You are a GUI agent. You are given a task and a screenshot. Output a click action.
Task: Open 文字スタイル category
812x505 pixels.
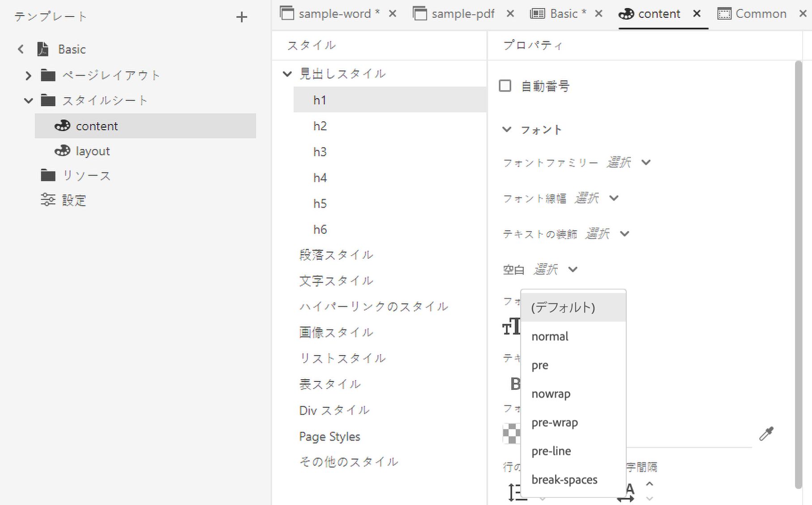coord(336,281)
